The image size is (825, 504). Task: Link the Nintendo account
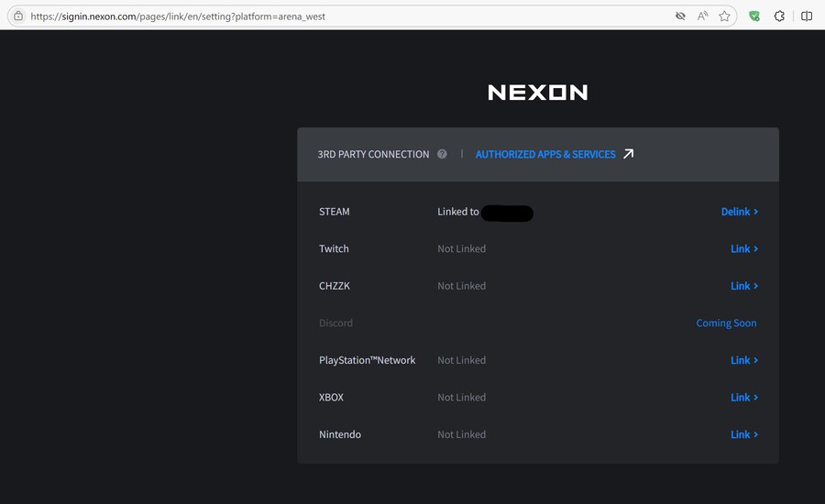tap(744, 434)
